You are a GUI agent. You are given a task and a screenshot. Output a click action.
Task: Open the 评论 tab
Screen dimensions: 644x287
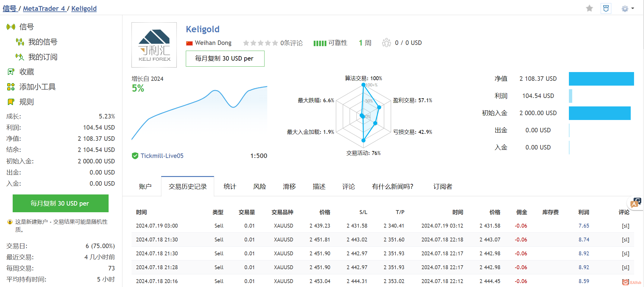(349, 187)
